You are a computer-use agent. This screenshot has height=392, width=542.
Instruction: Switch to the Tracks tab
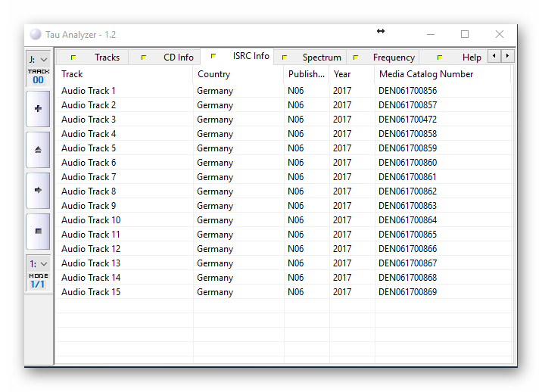[107, 58]
